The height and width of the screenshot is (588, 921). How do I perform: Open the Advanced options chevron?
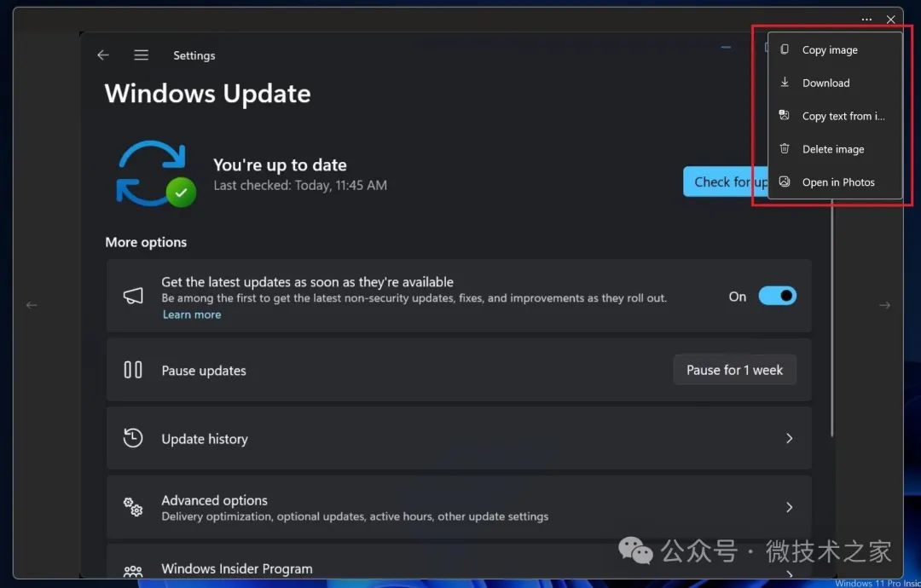[x=790, y=507]
